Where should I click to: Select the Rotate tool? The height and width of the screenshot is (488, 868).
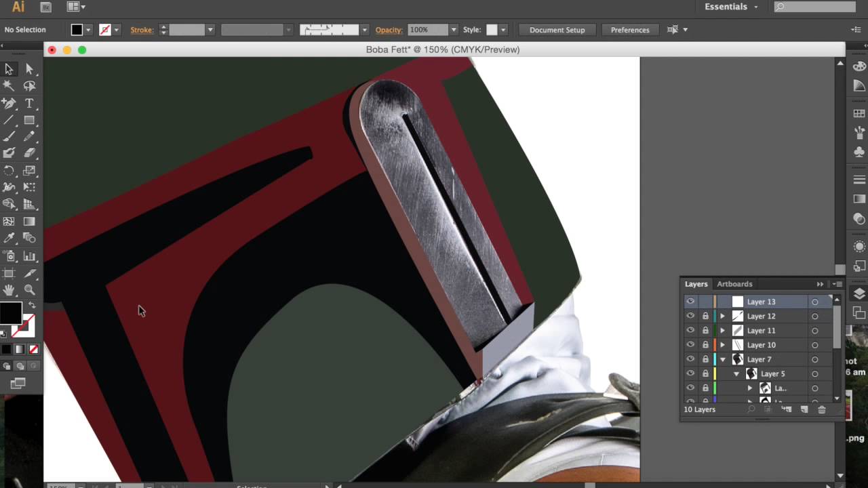[9, 171]
